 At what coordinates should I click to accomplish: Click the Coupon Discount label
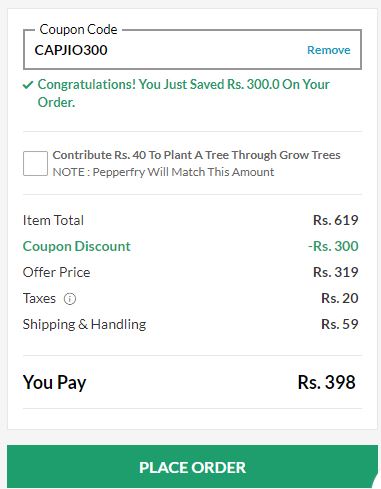tap(77, 246)
